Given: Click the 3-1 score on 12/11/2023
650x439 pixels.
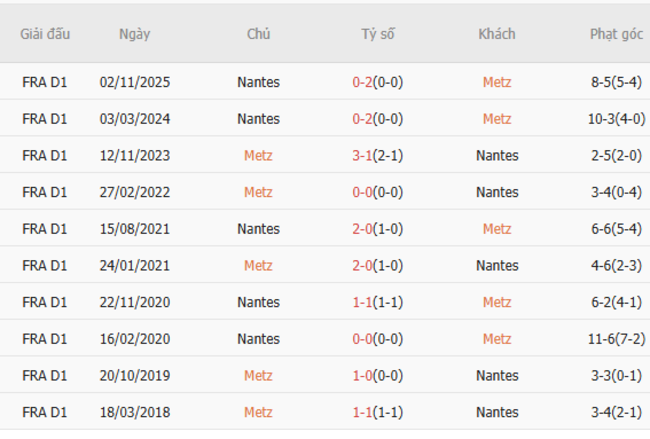Looking at the screenshot, I should 362,155.
